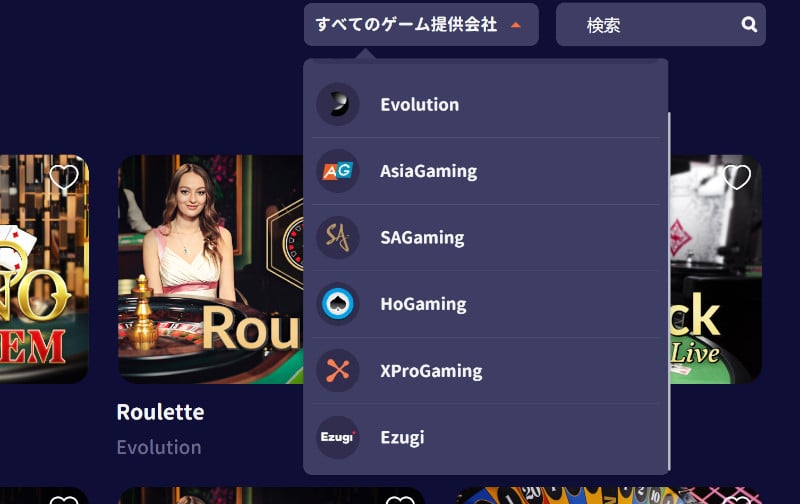Screen dimensions: 800x504
Task: Click the Evolution provider logo icon
Action: [x=338, y=104]
